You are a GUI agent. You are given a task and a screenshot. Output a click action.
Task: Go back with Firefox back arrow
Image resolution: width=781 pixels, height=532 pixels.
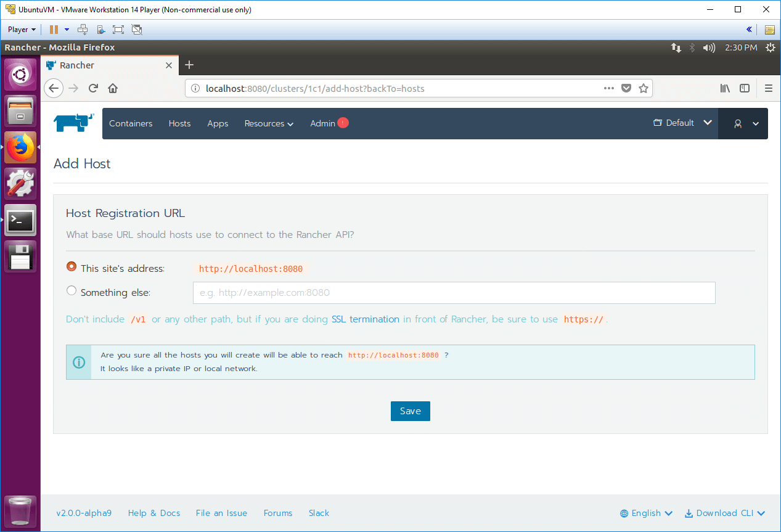pyautogui.click(x=54, y=88)
